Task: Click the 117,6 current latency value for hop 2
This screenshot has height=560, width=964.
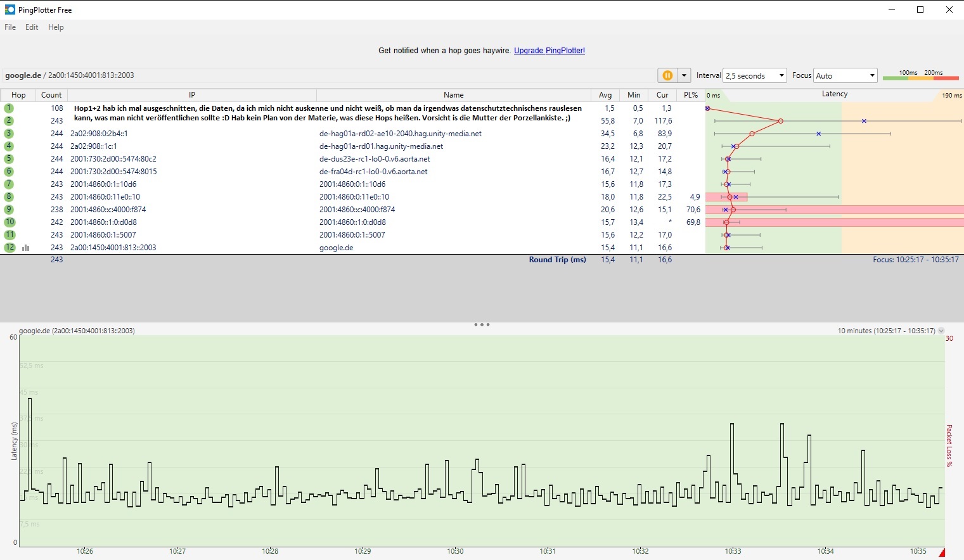Action: (663, 120)
